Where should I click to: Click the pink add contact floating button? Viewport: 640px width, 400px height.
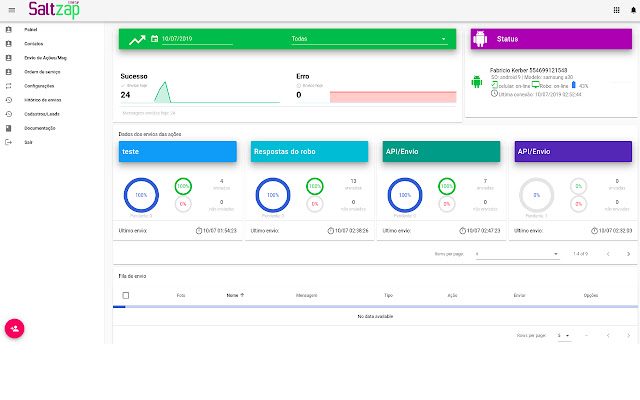tap(15, 329)
